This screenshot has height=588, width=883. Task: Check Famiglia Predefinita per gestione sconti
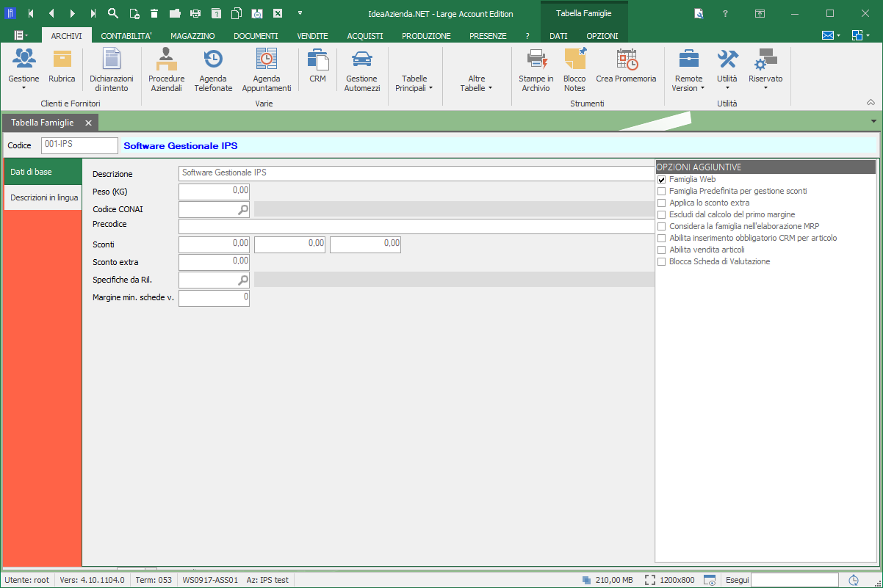click(x=662, y=191)
